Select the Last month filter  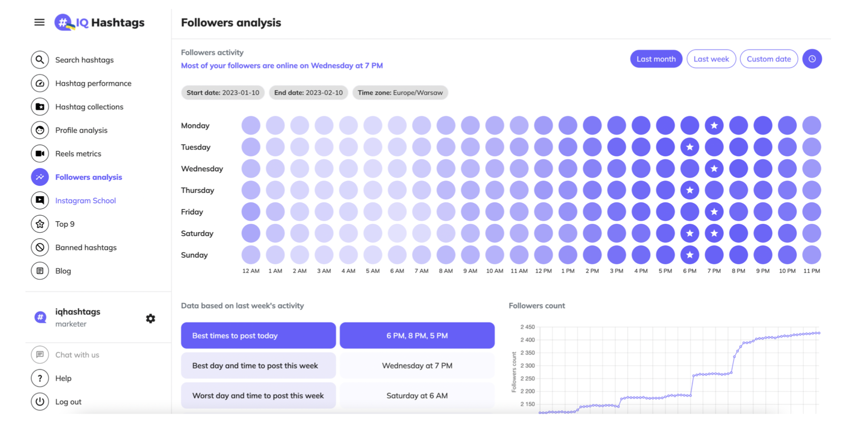pyautogui.click(x=656, y=59)
